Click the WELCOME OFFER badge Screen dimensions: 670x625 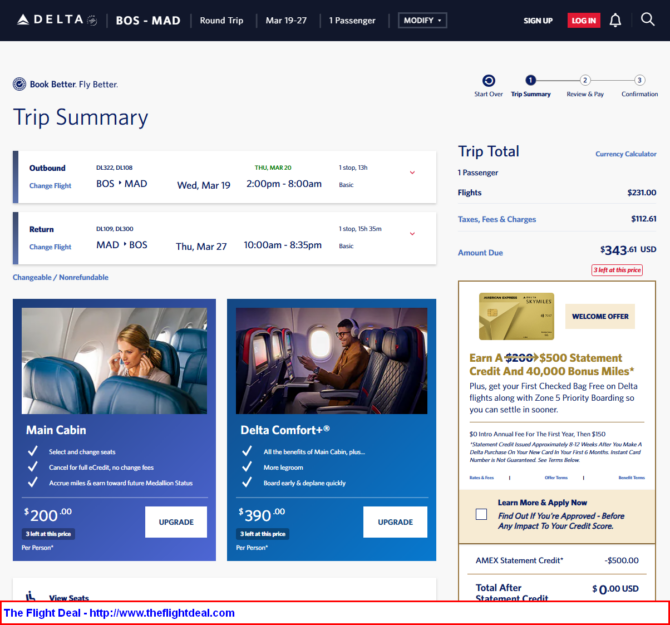(x=600, y=316)
